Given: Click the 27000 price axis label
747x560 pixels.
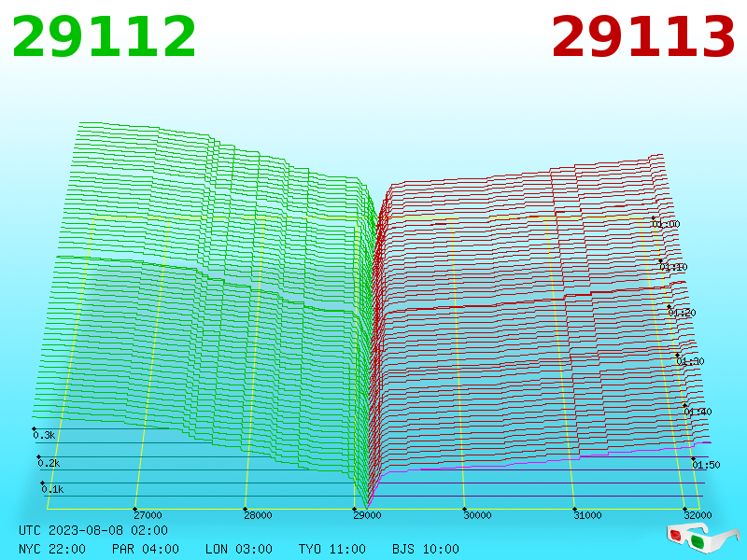Looking at the screenshot, I should coord(148,515).
